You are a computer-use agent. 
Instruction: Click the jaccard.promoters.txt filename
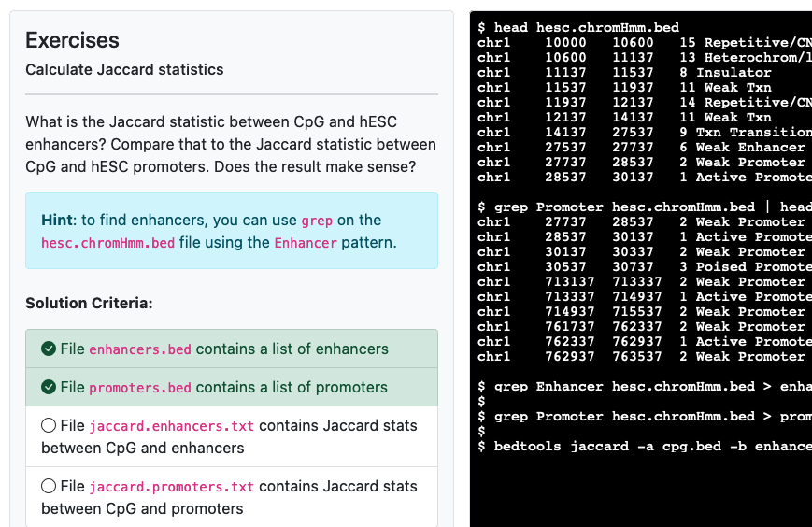point(171,487)
